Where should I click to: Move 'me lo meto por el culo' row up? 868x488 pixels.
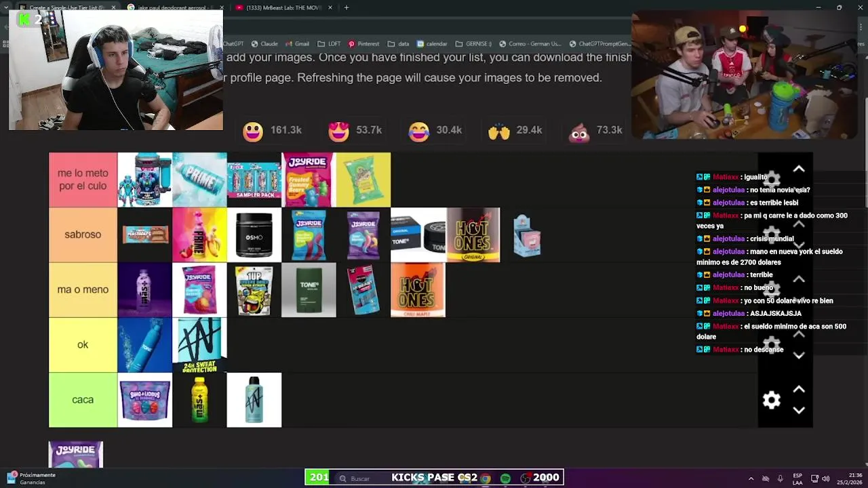(799, 169)
